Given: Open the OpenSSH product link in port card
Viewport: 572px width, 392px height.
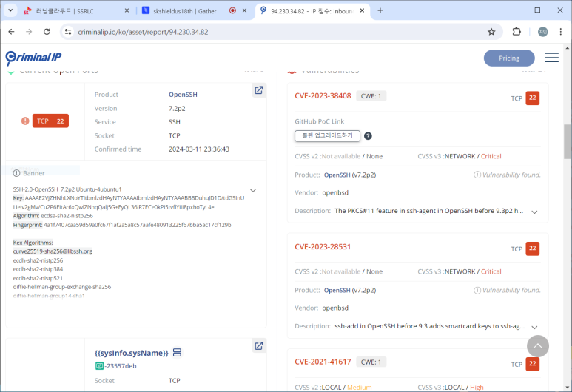Looking at the screenshot, I should click(x=183, y=95).
